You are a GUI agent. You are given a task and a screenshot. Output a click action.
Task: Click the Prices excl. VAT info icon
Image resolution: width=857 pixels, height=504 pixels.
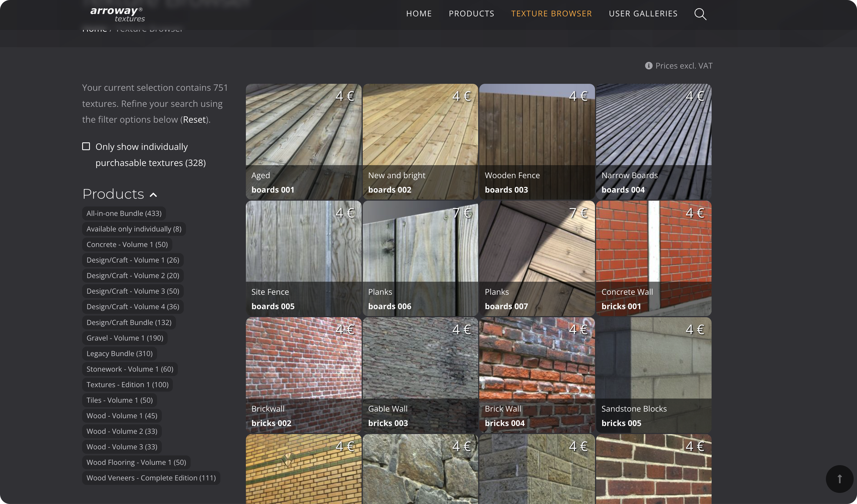coord(649,65)
